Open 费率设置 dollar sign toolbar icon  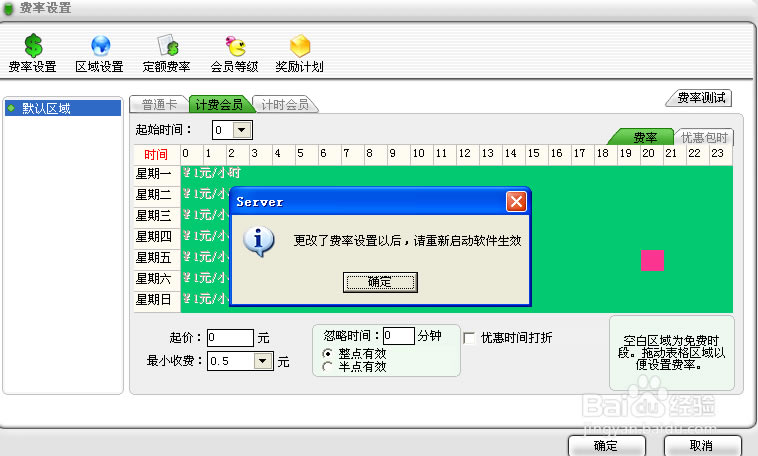click(32, 47)
